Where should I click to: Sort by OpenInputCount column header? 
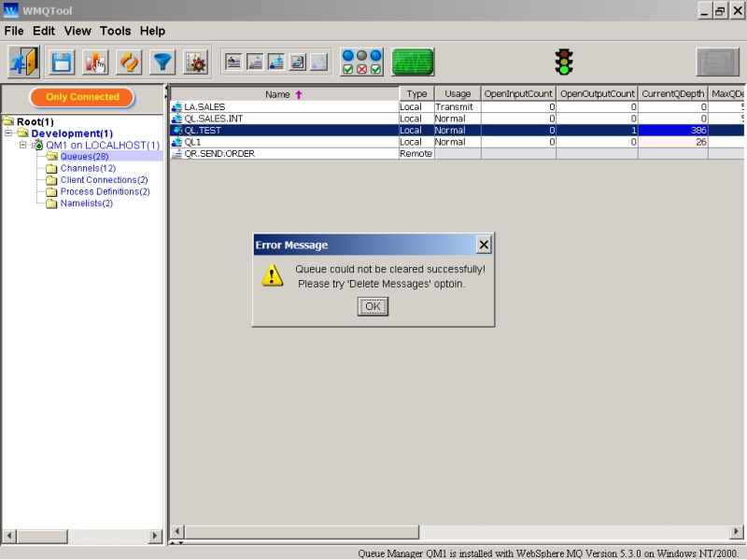pos(518,94)
